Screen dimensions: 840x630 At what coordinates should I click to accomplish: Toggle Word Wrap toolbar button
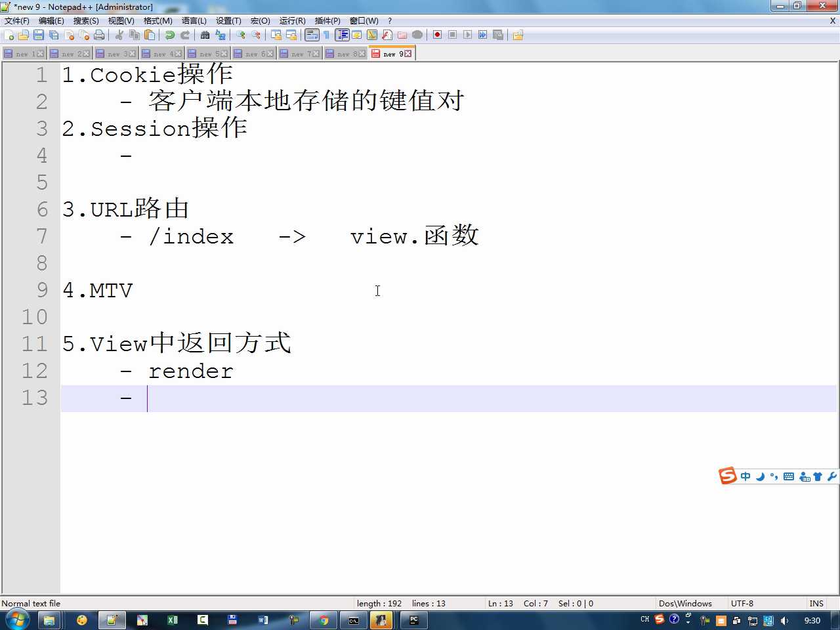(312, 35)
